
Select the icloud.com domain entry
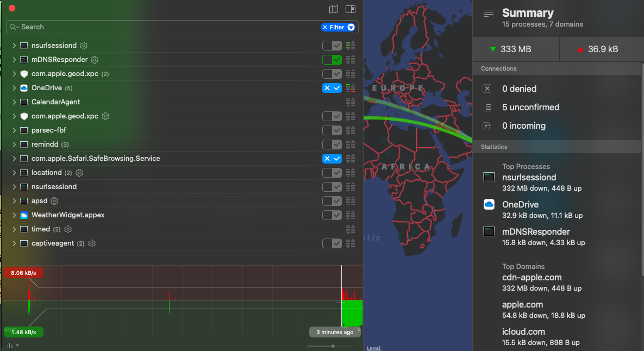pyautogui.click(x=541, y=337)
